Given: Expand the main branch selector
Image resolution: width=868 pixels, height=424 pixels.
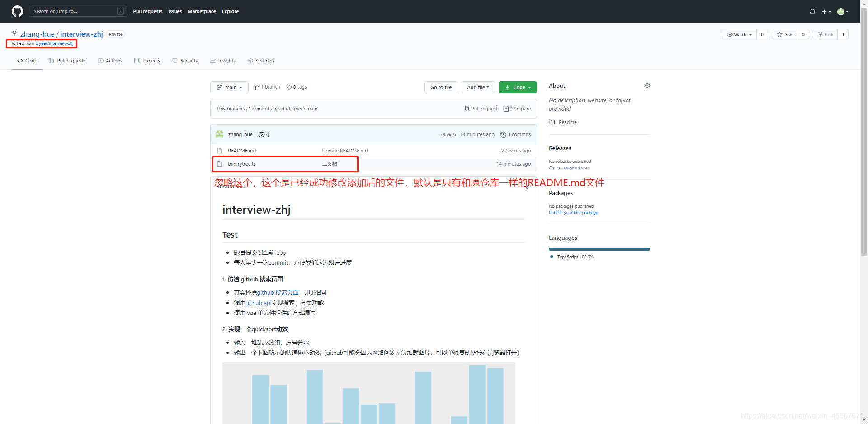Looking at the screenshot, I should (x=229, y=87).
